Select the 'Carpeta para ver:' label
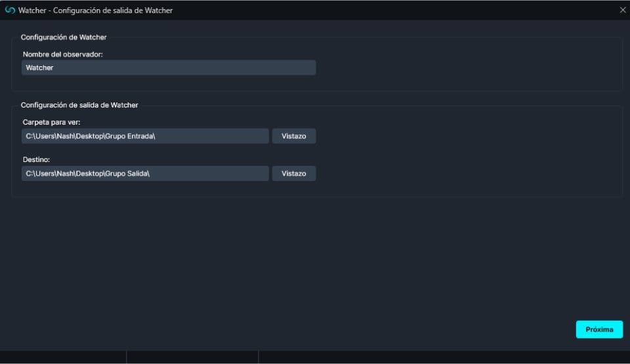Viewport: 630px width, 364px height. [x=51, y=122]
